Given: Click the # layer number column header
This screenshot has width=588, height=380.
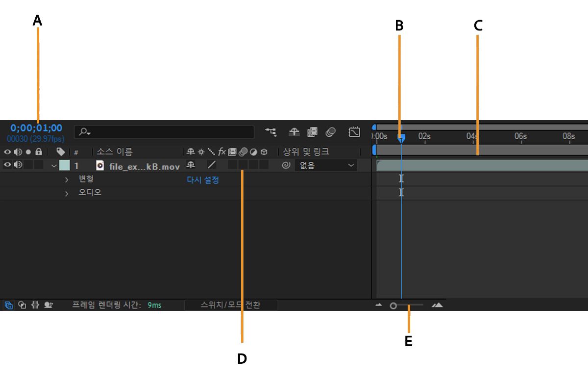Looking at the screenshot, I should click(76, 152).
